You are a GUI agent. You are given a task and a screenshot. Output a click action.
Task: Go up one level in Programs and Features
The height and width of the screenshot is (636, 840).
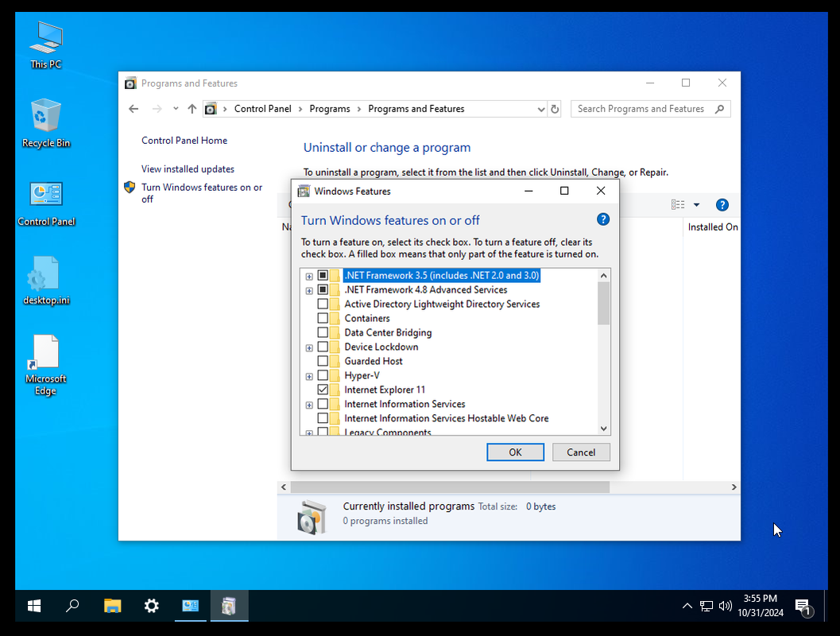(192, 109)
